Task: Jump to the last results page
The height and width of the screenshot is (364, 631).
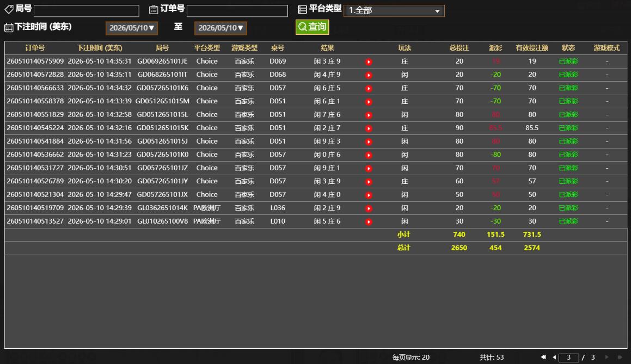Action: [620, 357]
